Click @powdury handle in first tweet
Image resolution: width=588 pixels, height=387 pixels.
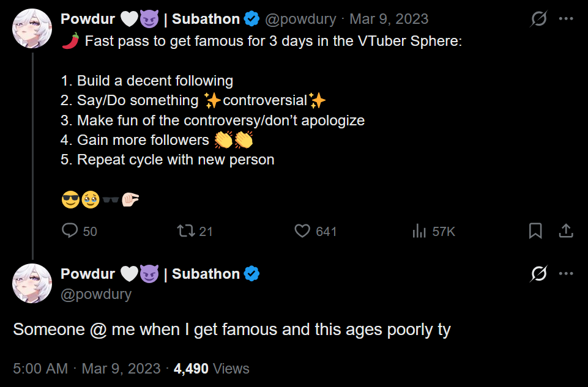point(300,19)
